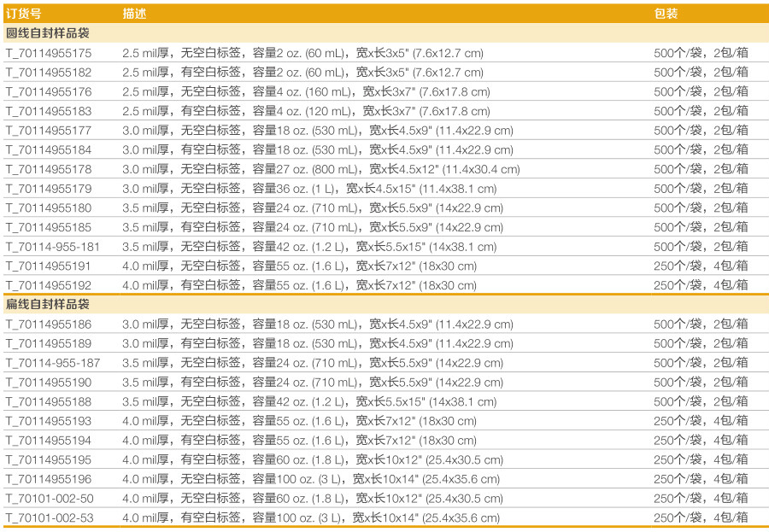The height and width of the screenshot is (532, 769).
Task: Click the packaging cell for T_70114955191
Action: [x=701, y=266]
